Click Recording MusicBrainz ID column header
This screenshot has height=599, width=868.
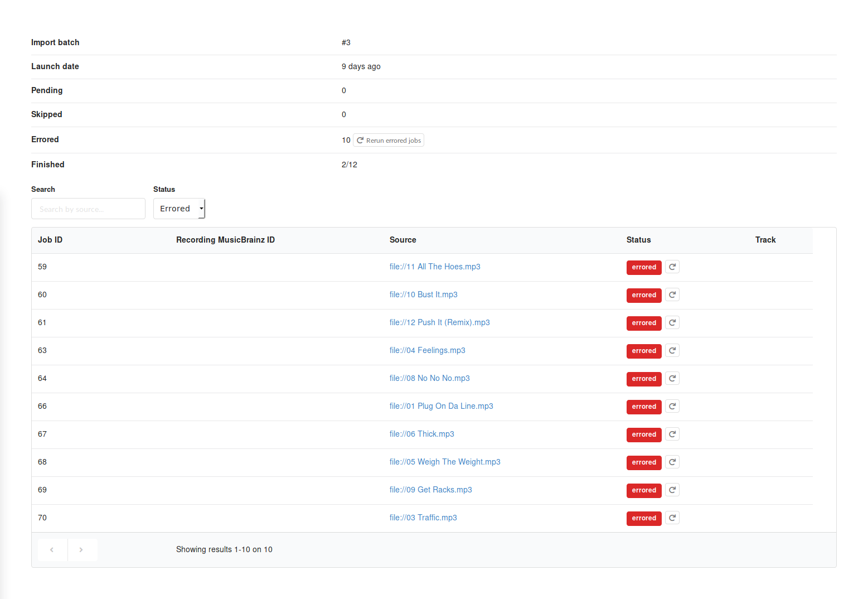tap(225, 240)
